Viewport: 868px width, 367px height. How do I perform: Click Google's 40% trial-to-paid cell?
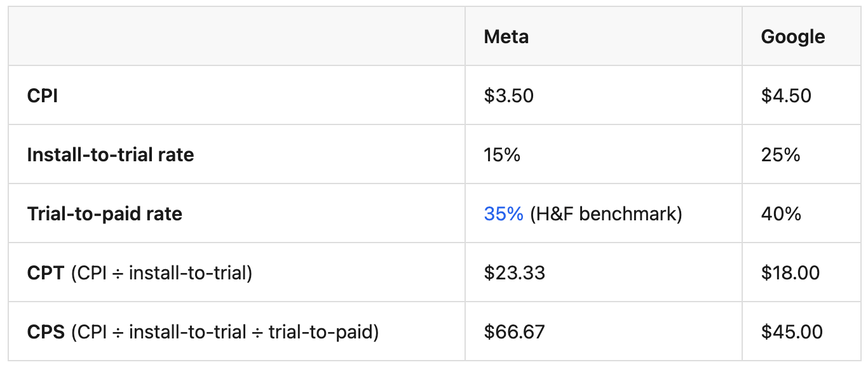tap(782, 214)
